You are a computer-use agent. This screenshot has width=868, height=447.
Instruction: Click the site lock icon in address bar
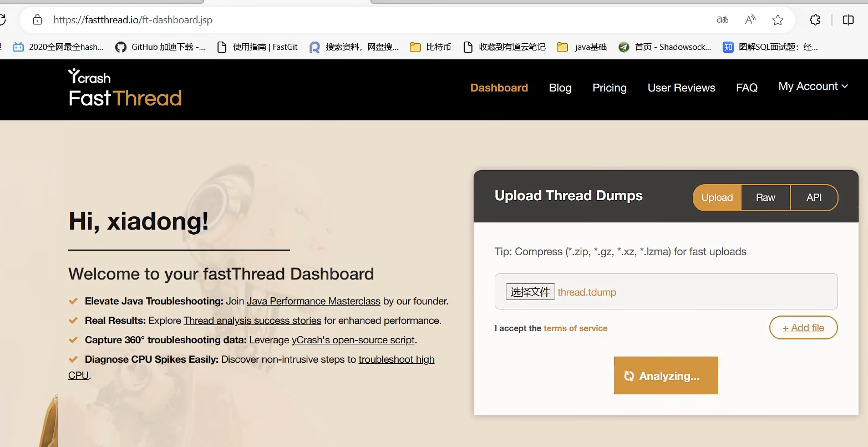click(37, 20)
